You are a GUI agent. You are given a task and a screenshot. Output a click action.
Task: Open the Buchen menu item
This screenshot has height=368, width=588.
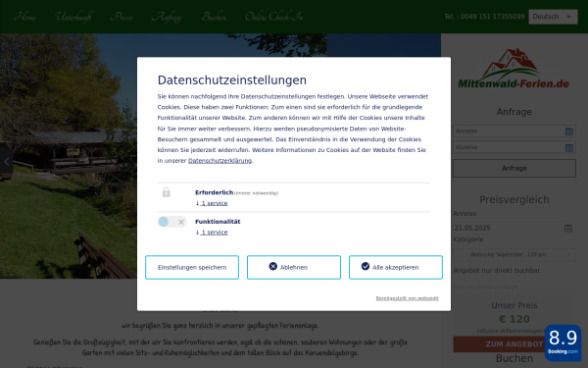pos(214,17)
